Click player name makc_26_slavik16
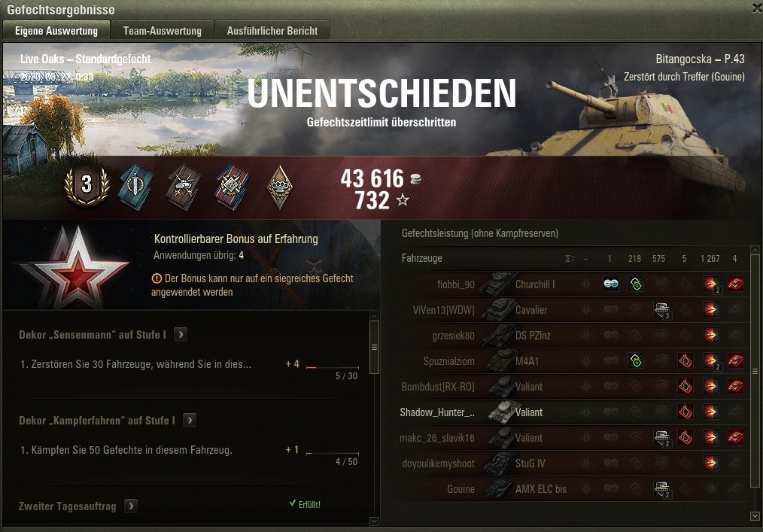 click(x=437, y=438)
